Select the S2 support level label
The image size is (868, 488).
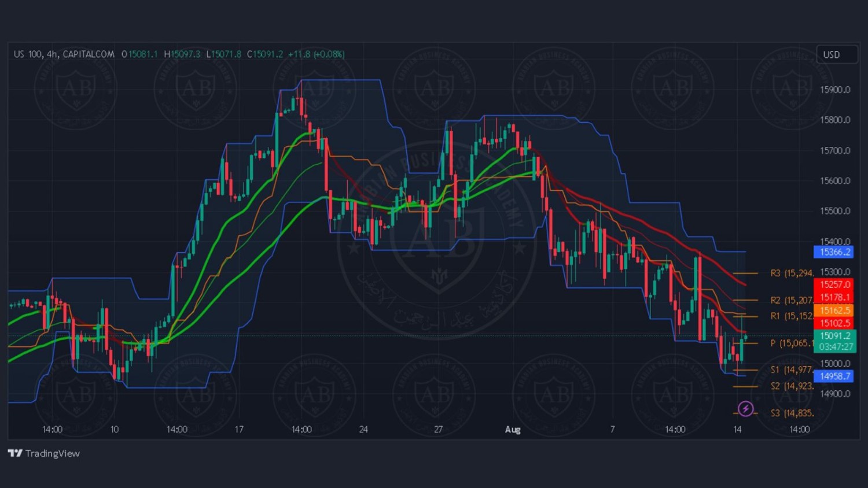(x=792, y=386)
